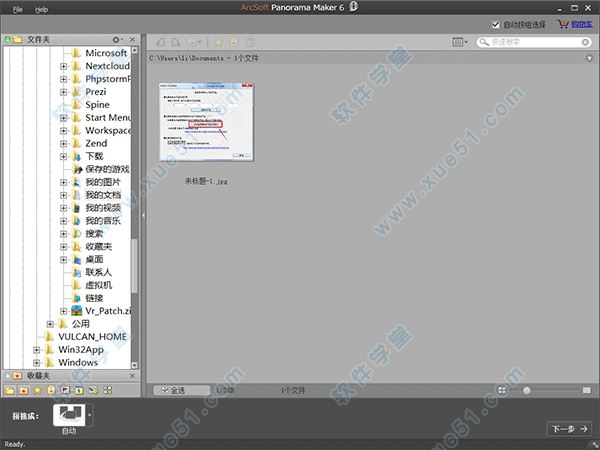This screenshot has width=600, height=450.
Task: Click the lock/protect toolbar icon
Action: pos(234,42)
